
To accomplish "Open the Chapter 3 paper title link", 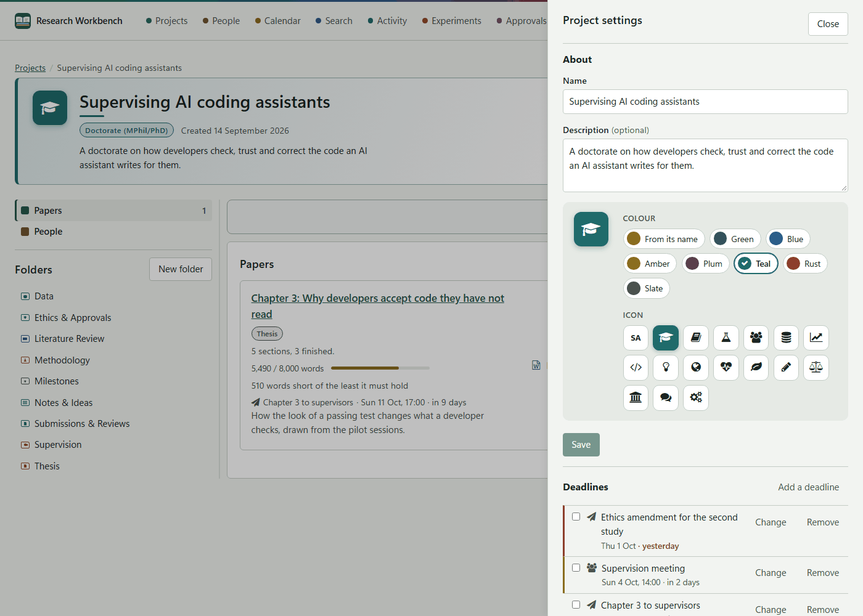I will tap(377, 306).
